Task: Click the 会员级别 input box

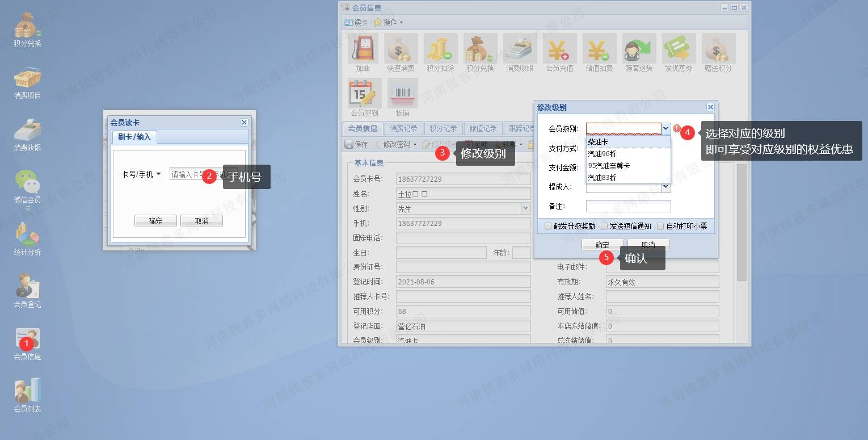Action: pyautogui.click(x=624, y=129)
